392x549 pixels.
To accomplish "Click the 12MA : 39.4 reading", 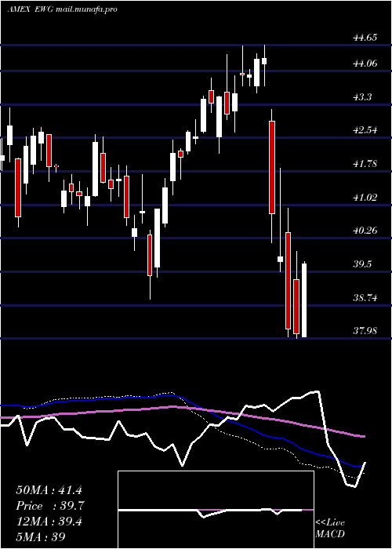I will (x=49, y=522).
